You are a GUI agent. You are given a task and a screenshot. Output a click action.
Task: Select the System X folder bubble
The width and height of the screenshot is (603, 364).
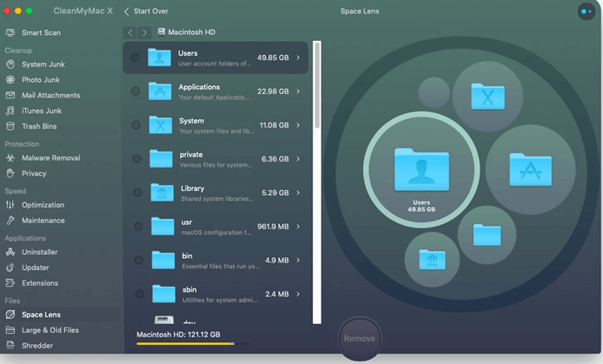tap(487, 96)
